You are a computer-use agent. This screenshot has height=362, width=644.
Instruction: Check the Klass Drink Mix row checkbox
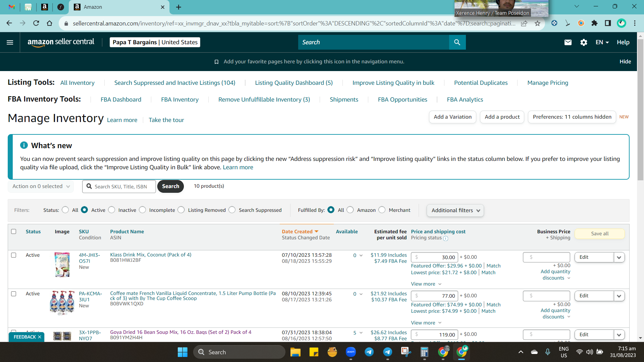[14, 255]
